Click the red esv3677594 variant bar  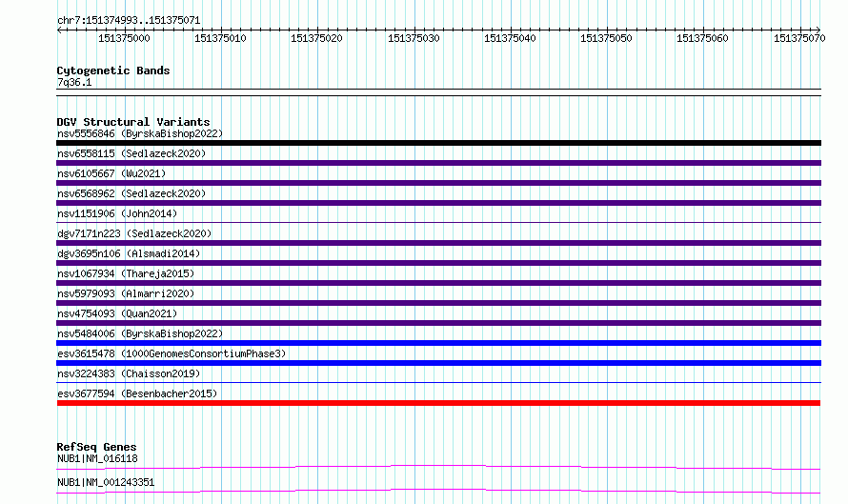(x=438, y=403)
